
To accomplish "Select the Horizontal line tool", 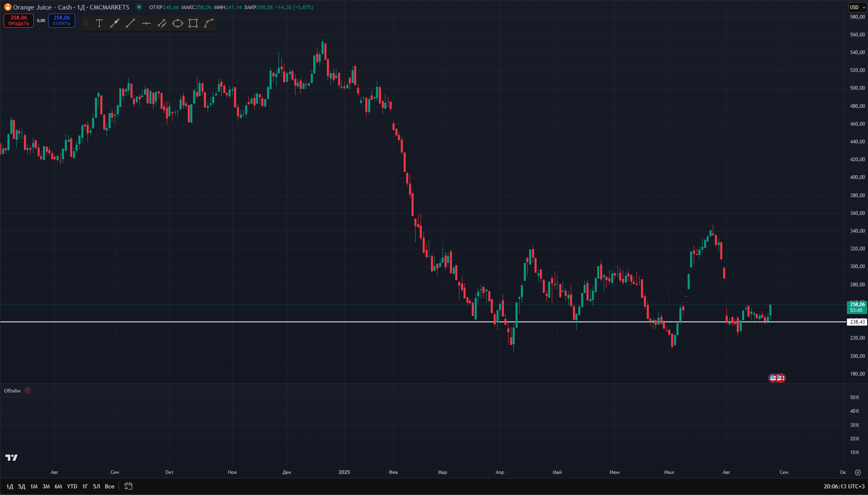I will 146,23.
